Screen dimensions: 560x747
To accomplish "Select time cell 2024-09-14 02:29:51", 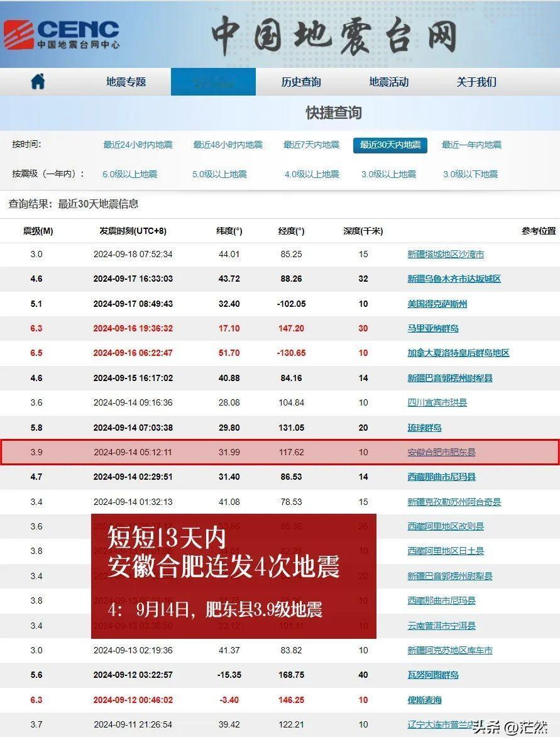I will pos(133,477).
